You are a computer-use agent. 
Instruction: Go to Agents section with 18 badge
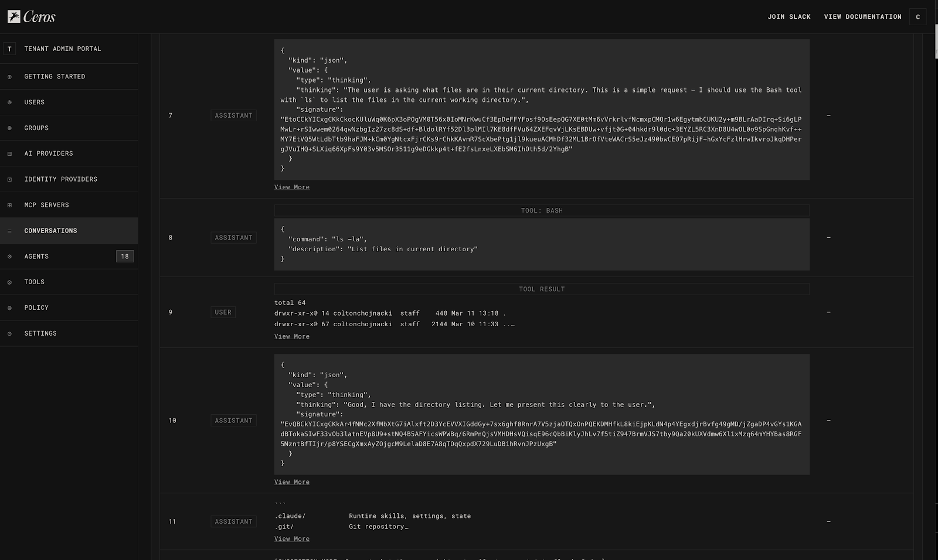[36, 257]
